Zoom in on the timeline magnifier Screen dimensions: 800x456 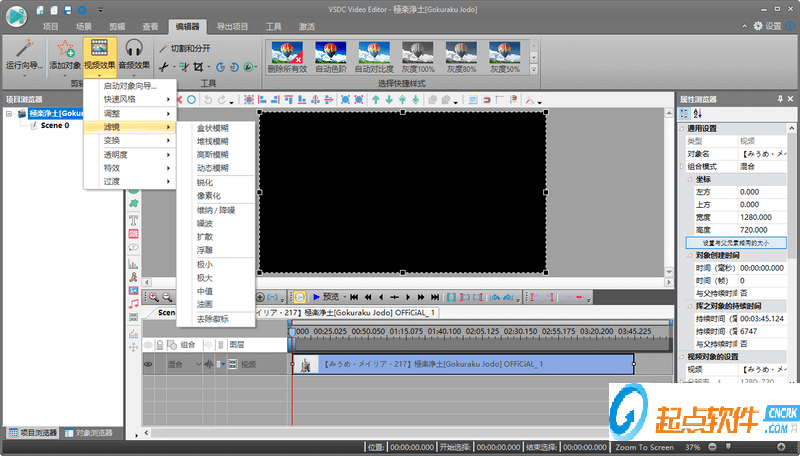(x=153, y=297)
